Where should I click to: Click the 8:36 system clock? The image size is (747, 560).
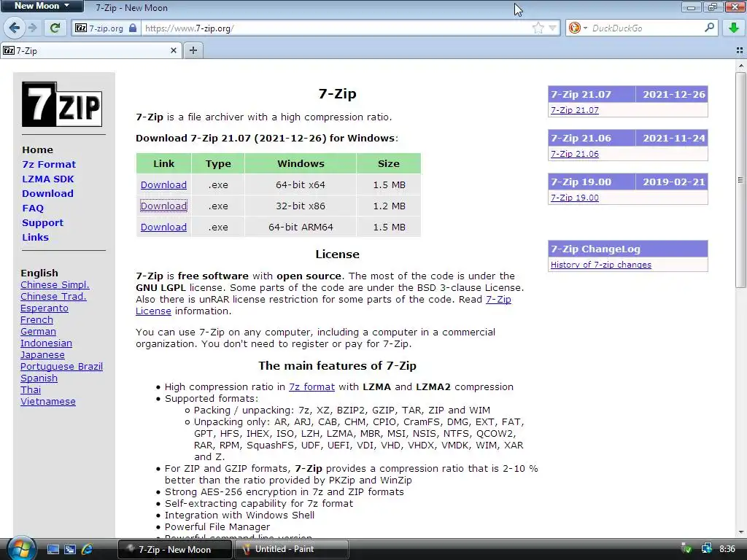[727, 549]
